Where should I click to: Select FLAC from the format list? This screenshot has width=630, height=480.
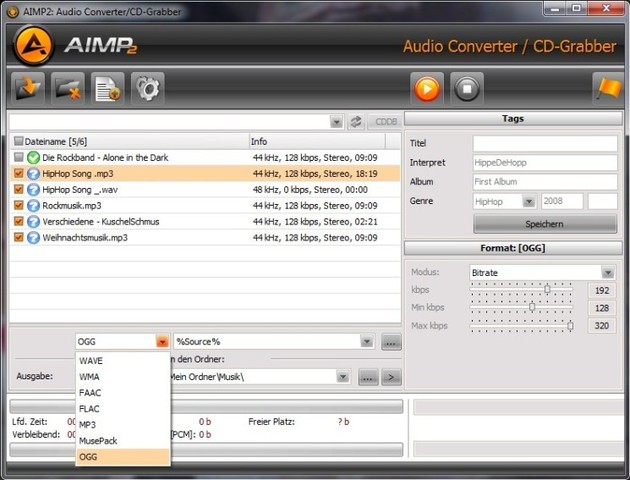(90, 408)
